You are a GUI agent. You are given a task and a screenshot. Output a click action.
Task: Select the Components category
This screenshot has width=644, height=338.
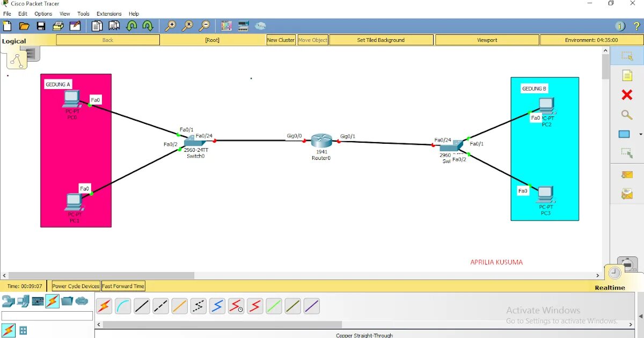click(38, 301)
